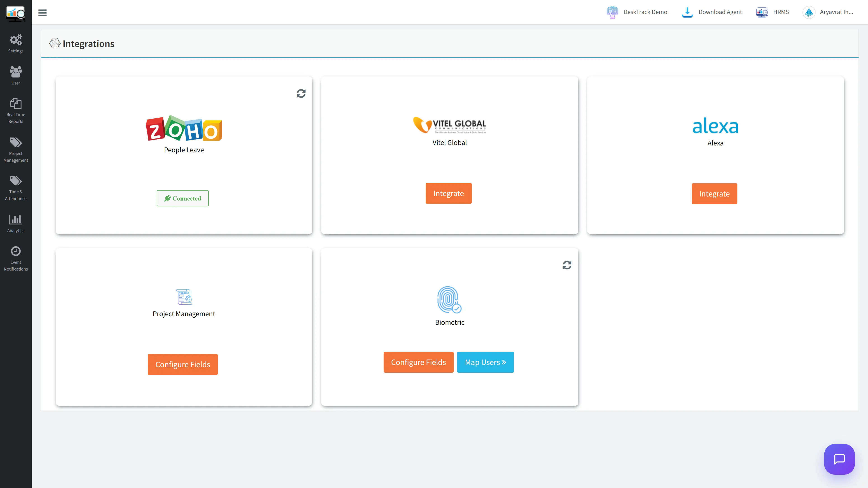Click the DeskTrack logo
Image resolution: width=868 pixels, height=488 pixels.
point(16,12)
